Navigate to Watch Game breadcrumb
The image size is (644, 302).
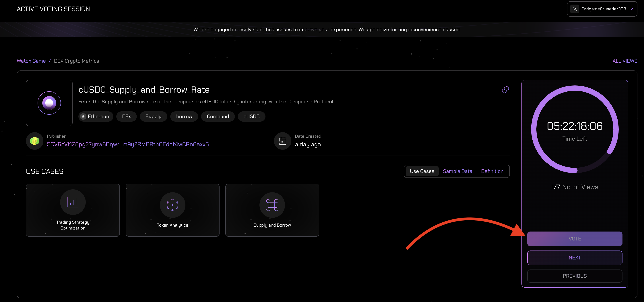point(31,61)
